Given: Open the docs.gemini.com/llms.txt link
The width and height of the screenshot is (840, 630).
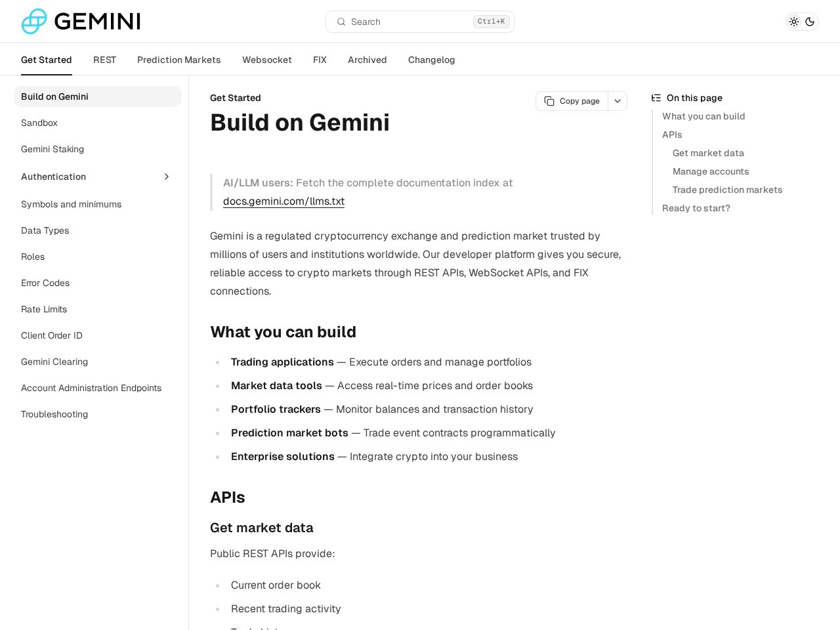Looking at the screenshot, I should tap(283, 201).
